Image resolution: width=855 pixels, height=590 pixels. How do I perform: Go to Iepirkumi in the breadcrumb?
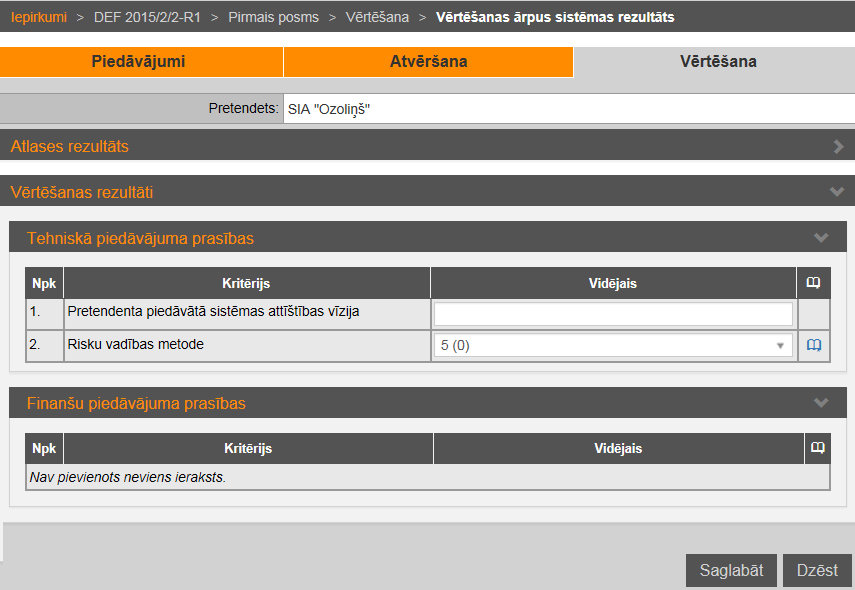(38, 17)
